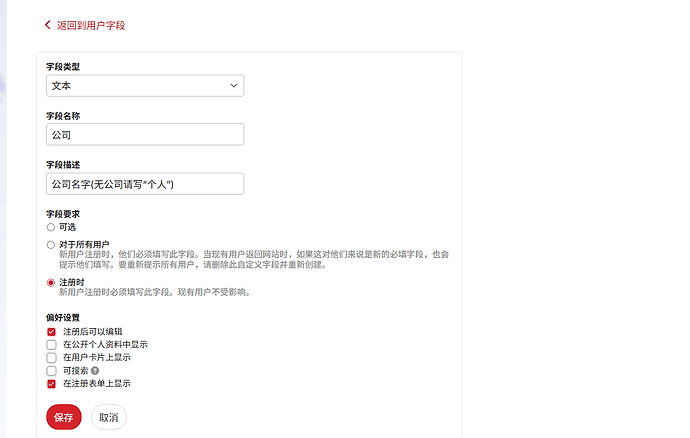690x438 pixels.
Task: Click the help question icon beside 可搜索
Action: coord(95,371)
